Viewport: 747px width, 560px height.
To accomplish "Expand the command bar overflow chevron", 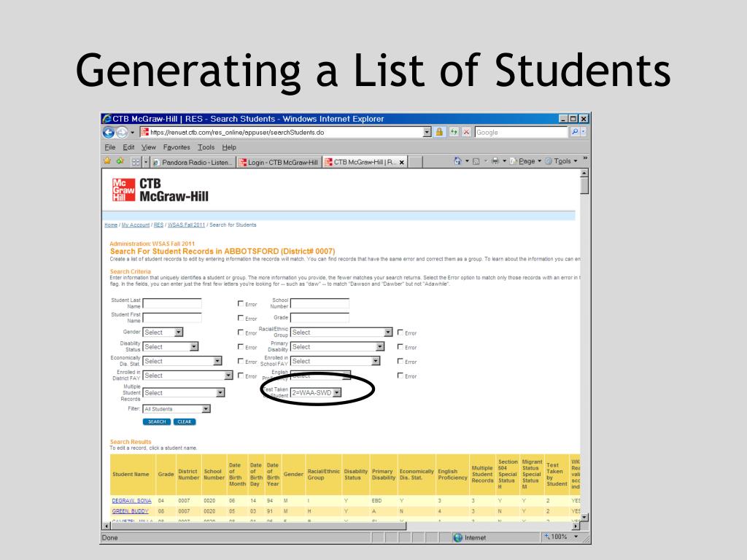I will (x=585, y=158).
